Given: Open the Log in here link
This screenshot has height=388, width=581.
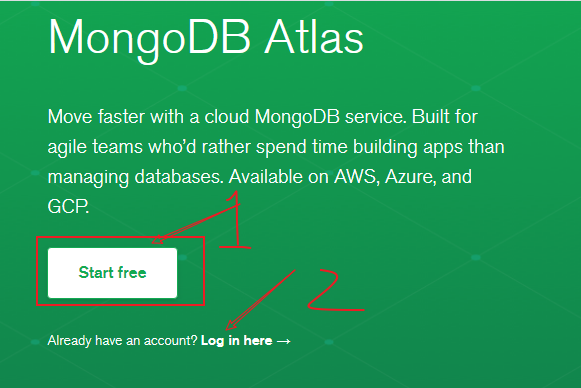Looking at the screenshot, I should click(x=236, y=341).
